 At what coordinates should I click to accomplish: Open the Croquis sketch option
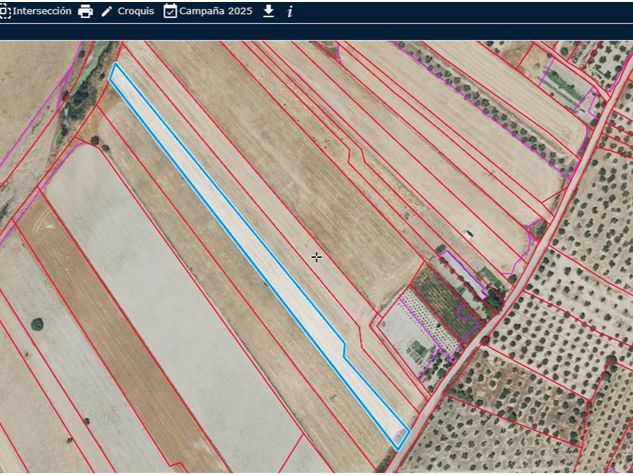coord(136,11)
